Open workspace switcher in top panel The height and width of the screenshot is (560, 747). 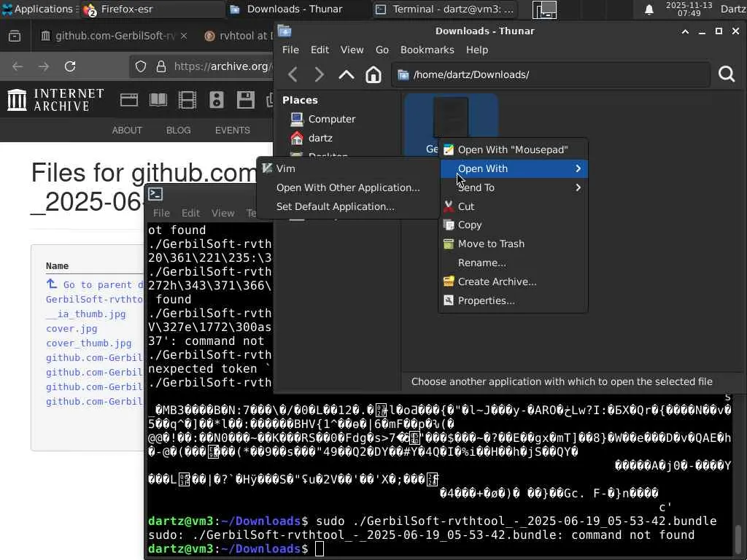544,9
